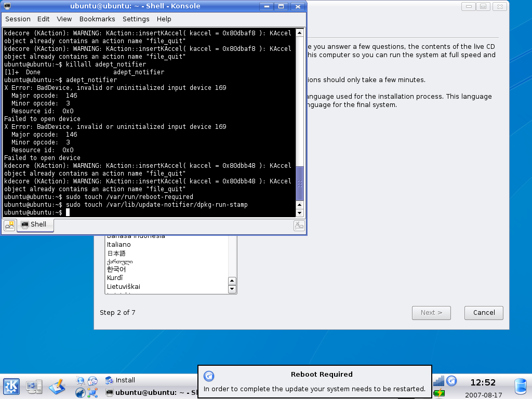Click the new session button in the Konsole tab bar

coord(9,225)
